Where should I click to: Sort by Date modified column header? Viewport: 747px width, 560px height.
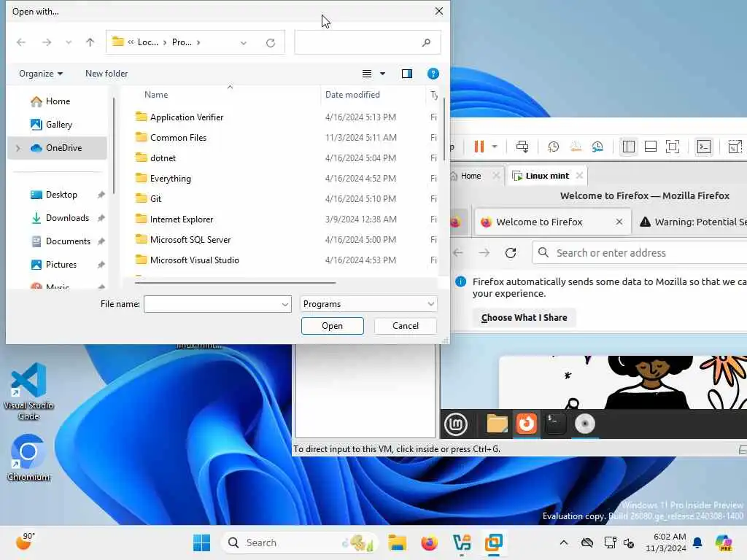352,94
